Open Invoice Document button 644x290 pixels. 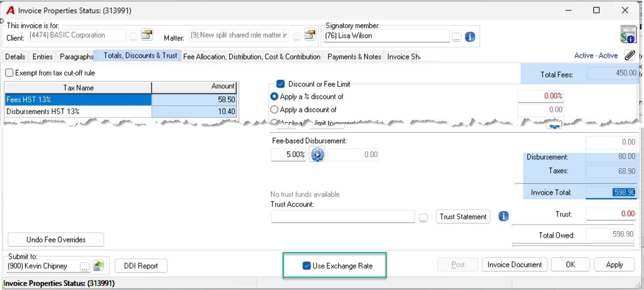click(x=515, y=265)
